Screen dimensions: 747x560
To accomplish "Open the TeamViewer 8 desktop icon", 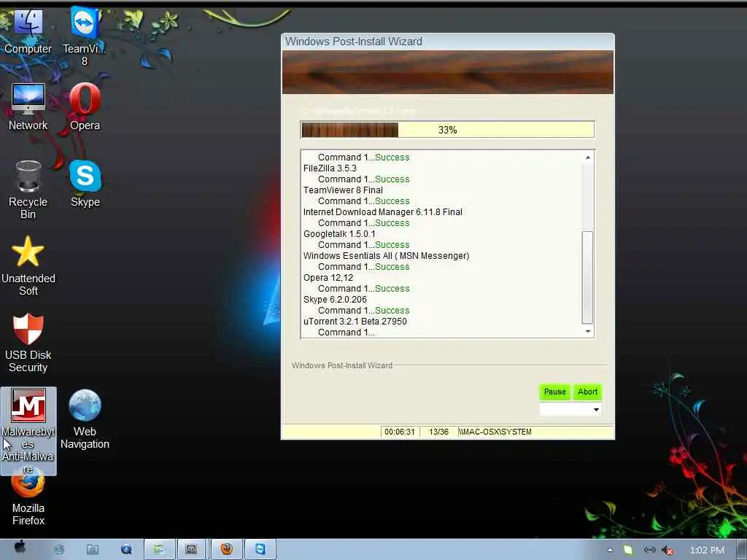I will 85,36.
